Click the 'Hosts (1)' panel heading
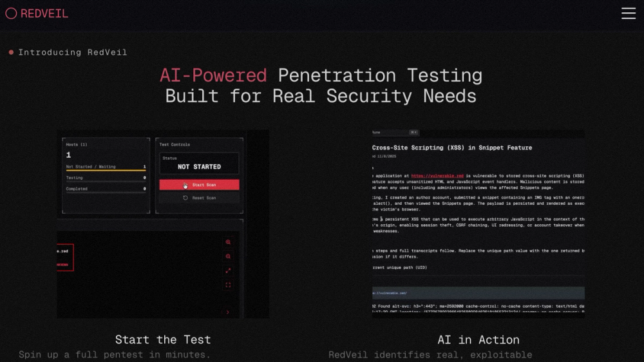 77,145
